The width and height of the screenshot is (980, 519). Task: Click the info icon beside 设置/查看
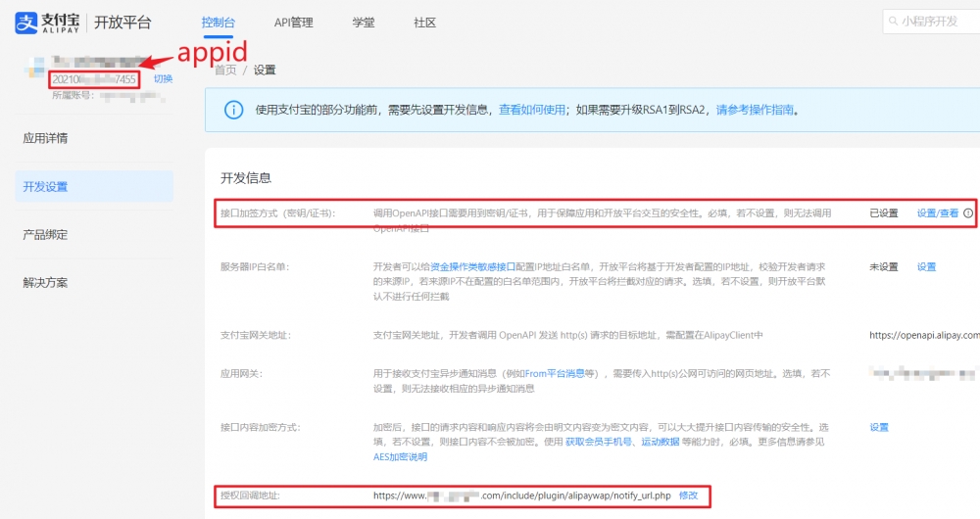[x=968, y=212]
